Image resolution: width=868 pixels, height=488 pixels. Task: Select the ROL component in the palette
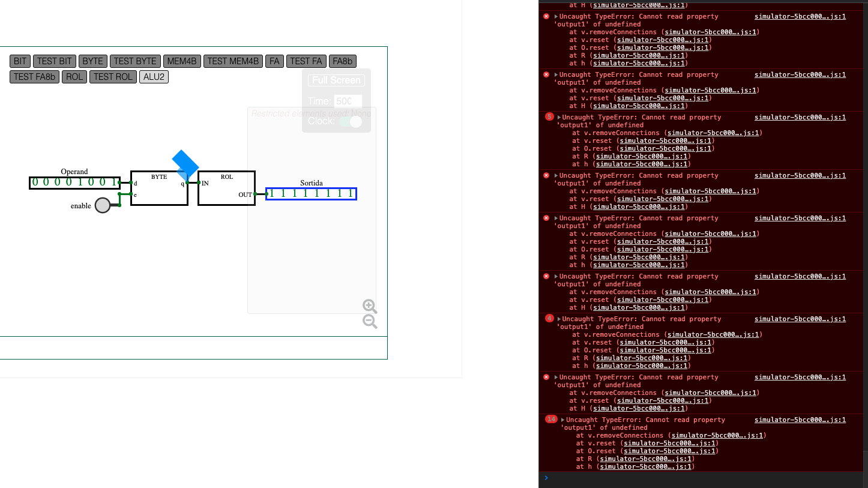(74, 76)
